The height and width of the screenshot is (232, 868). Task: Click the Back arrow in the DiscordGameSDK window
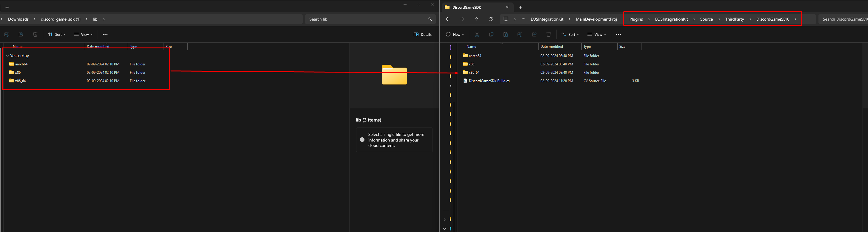(x=447, y=19)
